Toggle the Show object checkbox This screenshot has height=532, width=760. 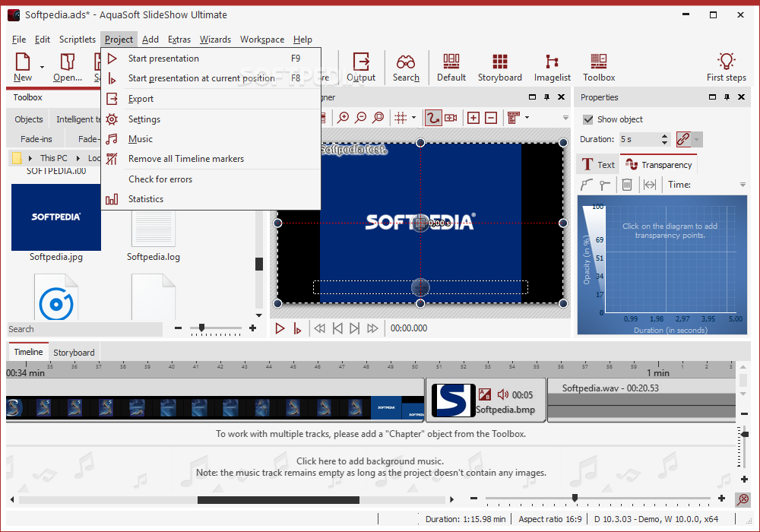[x=588, y=119]
